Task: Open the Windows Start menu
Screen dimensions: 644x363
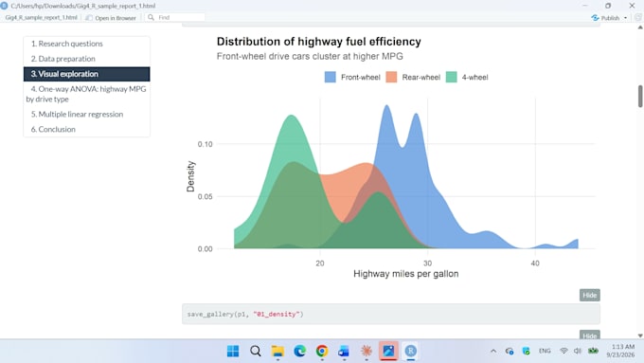Action: tap(233, 351)
